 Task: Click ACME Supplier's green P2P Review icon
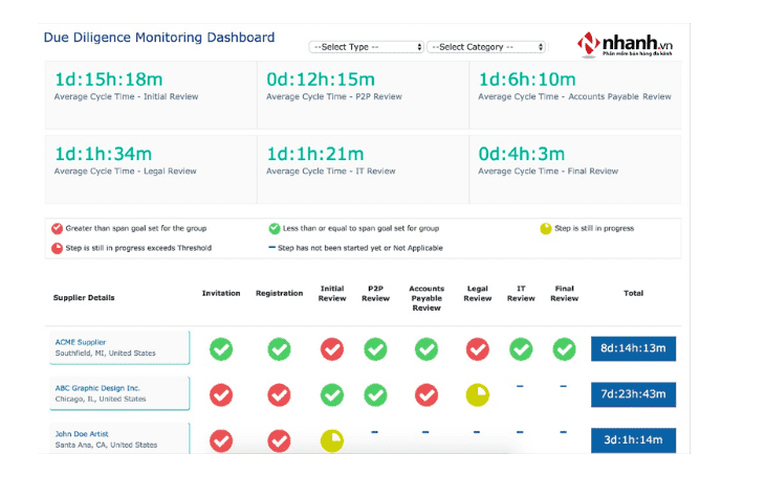point(376,349)
